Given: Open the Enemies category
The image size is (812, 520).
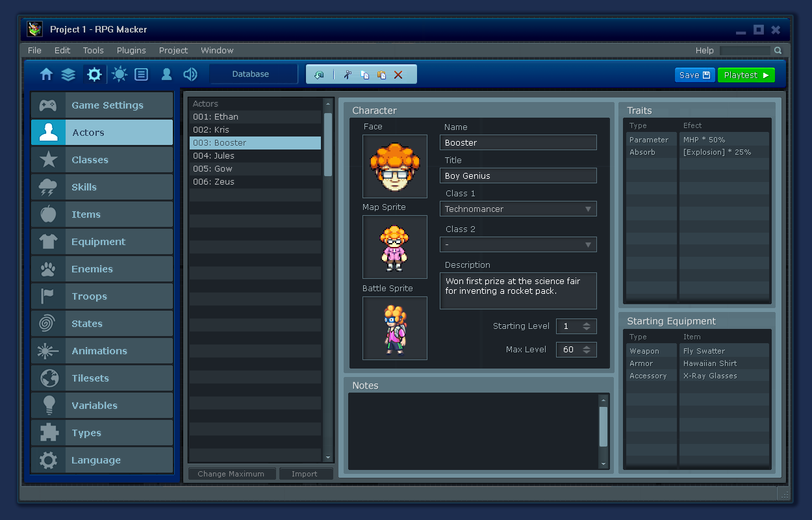Looking at the screenshot, I should tap(102, 269).
